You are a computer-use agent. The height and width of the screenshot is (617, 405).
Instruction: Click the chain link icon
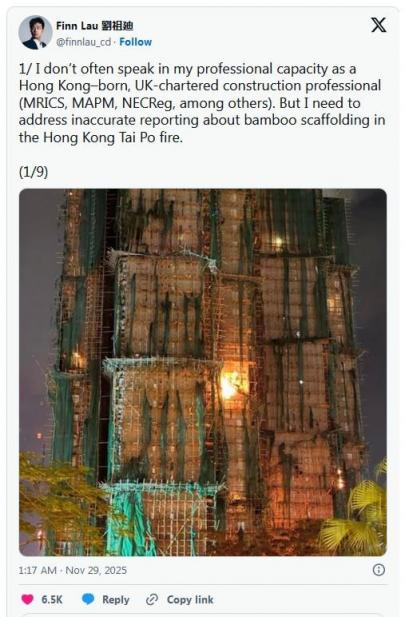coord(152,599)
